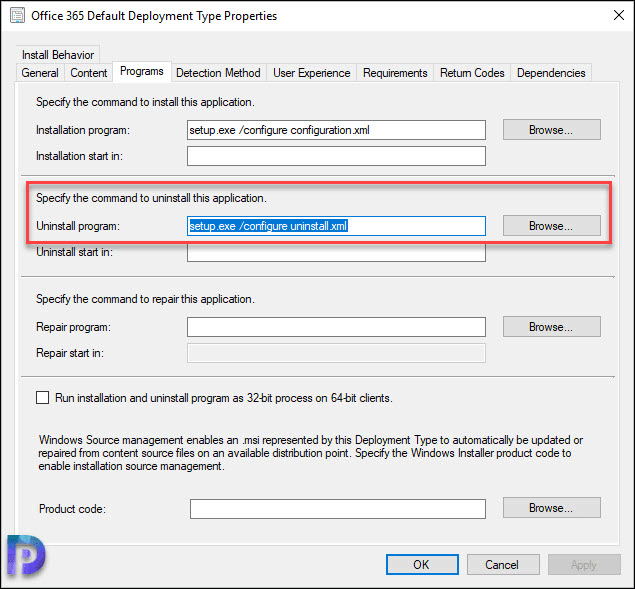Close the Deployment Type Properties dialog
The image size is (635, 589).
pos(619,15)
